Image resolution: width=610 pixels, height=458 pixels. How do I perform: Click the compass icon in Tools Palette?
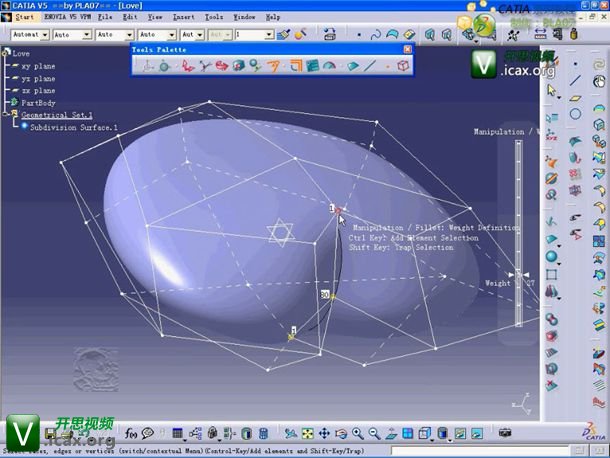147,66
